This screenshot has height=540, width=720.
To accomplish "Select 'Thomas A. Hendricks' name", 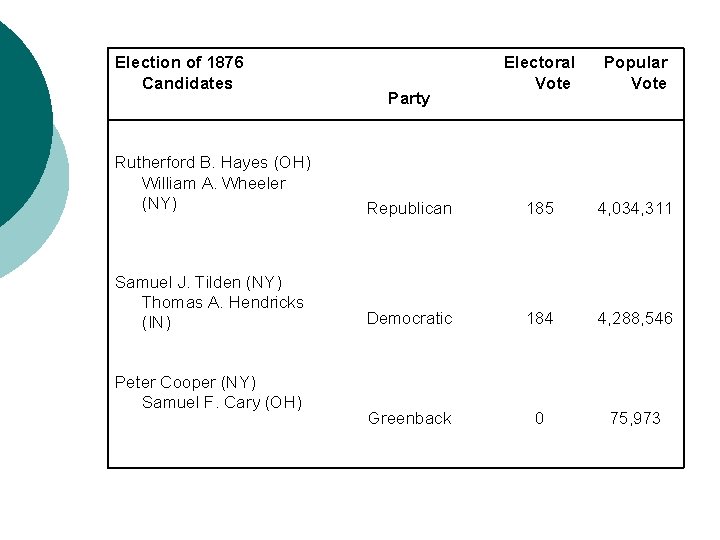I will [x=223, y=302].
